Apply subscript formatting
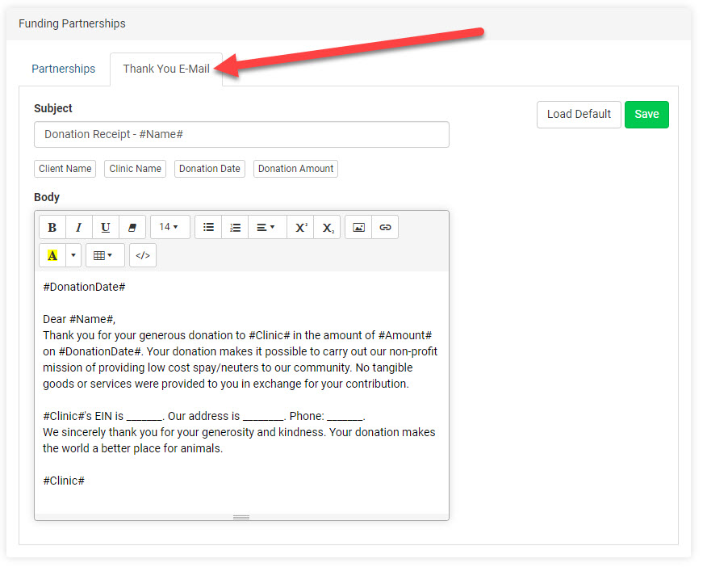The image size is (728, 567). tap(327, 228)
